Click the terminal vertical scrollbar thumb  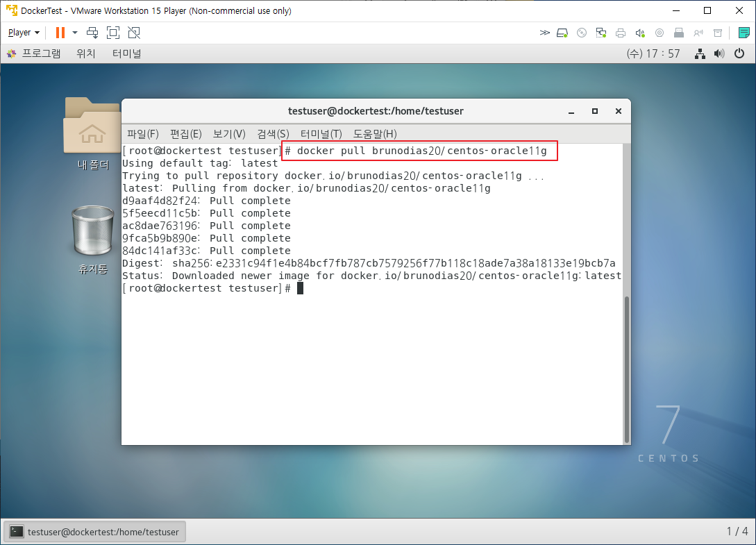tap(627, 369)
